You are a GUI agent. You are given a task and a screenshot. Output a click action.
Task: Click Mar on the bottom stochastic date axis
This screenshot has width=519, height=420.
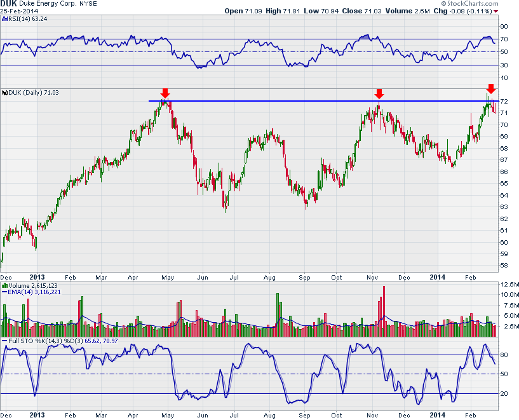pos(101,415)
